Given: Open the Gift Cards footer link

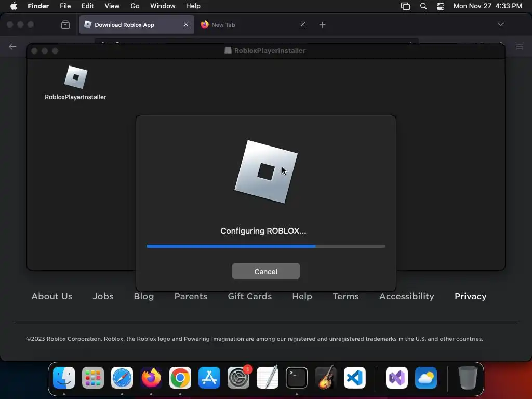Looking at the screenshot, I should coord(250,296).
